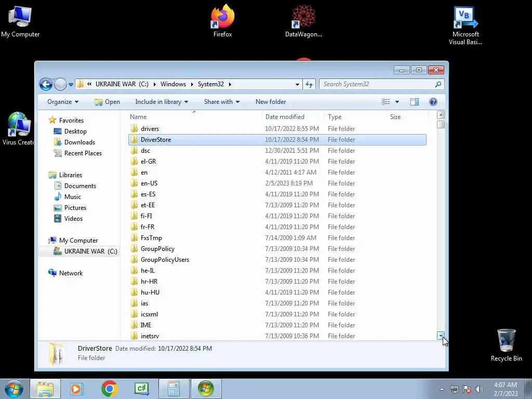Open the Calculator taskbar icon
This screenshot has height=399, width=532.
click(174, 389)
